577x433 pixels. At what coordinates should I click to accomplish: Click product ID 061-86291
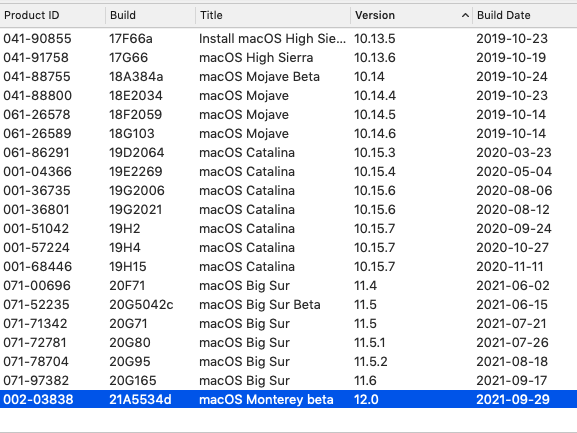pyautogui.click(x=36, y=153)
